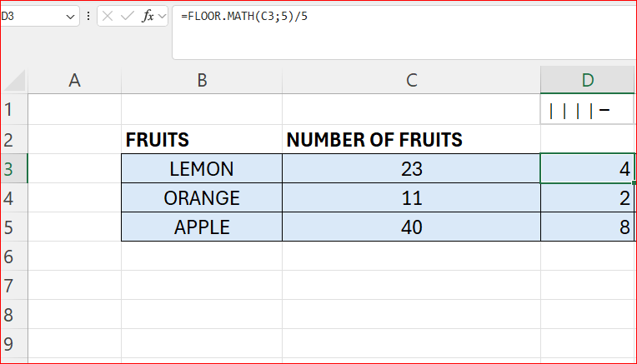Select the LEMON cell
This screenshot has height=364, width=637.
pyautogui.click(x=202, y=169)
